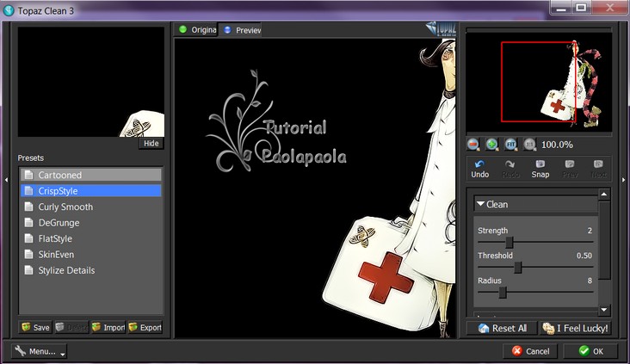Screen dimensions: 630x364
Task: Confirm the filter with OK
Action: (x=590, y=352)
